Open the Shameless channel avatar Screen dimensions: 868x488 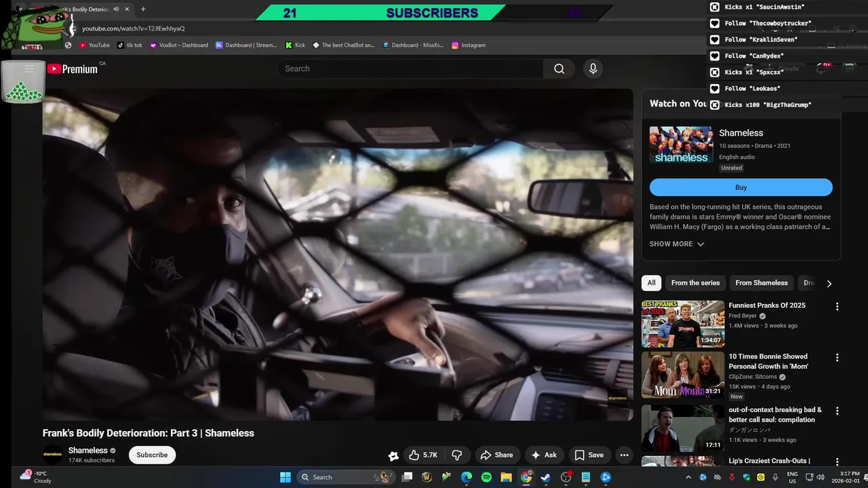click(52, 455)
